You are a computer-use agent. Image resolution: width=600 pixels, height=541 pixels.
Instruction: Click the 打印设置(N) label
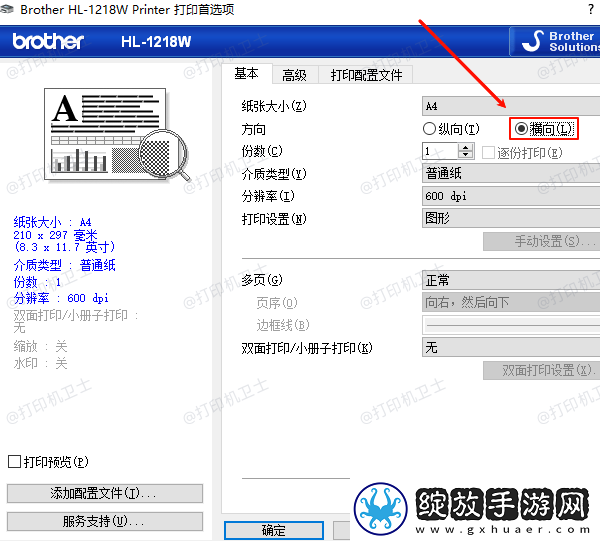click(274, 219)
